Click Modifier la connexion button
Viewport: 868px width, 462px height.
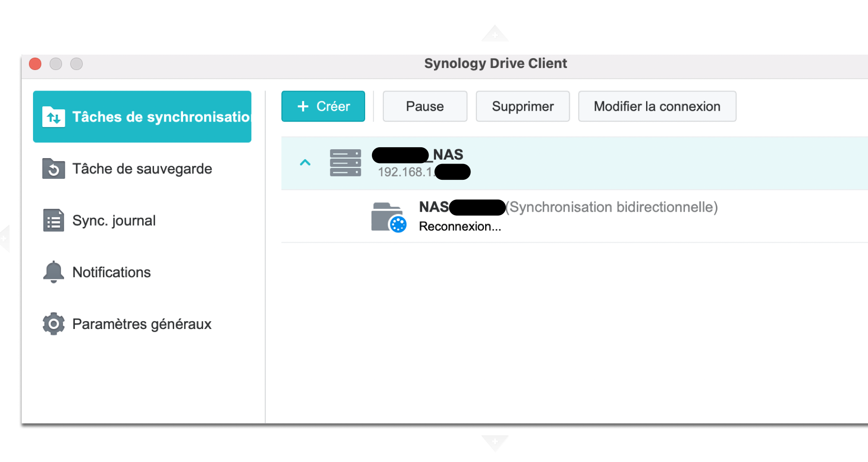657,106
